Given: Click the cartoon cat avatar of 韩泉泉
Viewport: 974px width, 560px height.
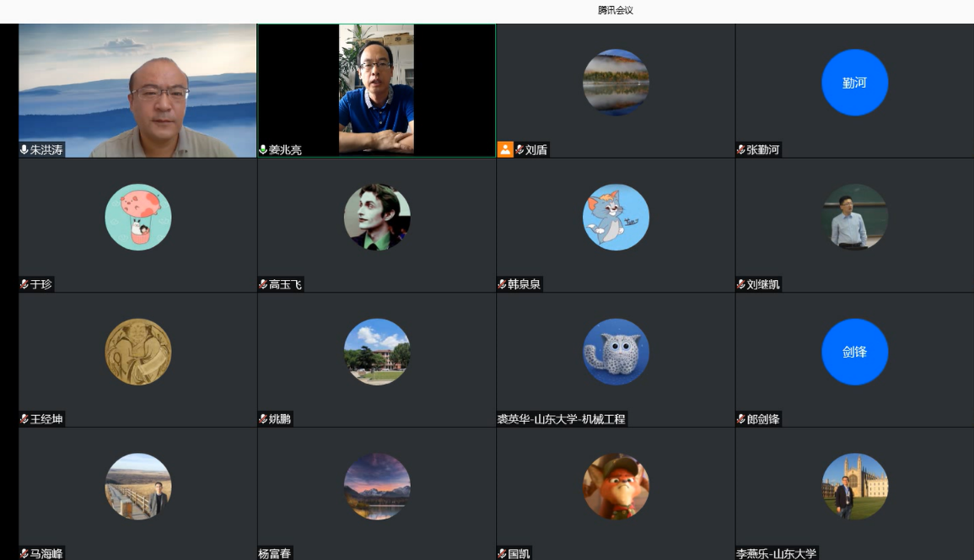Looking at the screenshot, I should pyautogui.click(x=616, y=217).
